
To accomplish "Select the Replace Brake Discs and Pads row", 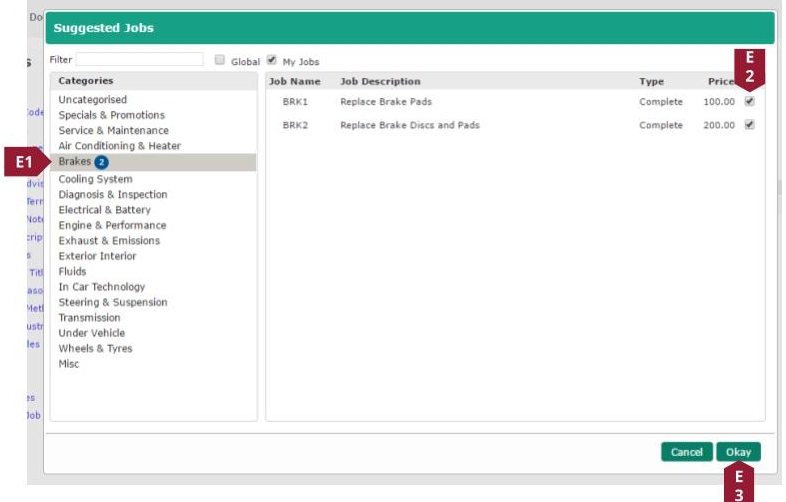I will 410,125.
